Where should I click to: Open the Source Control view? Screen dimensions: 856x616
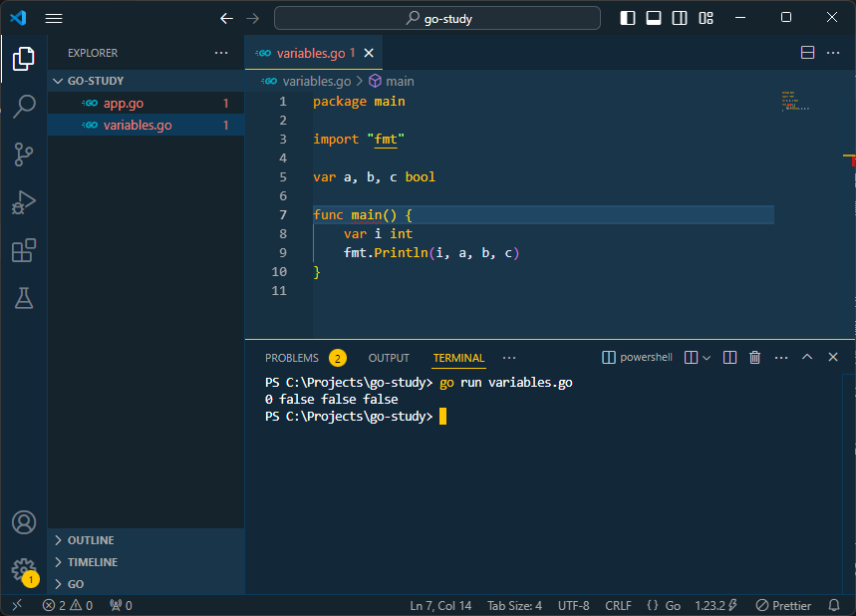coord(23,154)
